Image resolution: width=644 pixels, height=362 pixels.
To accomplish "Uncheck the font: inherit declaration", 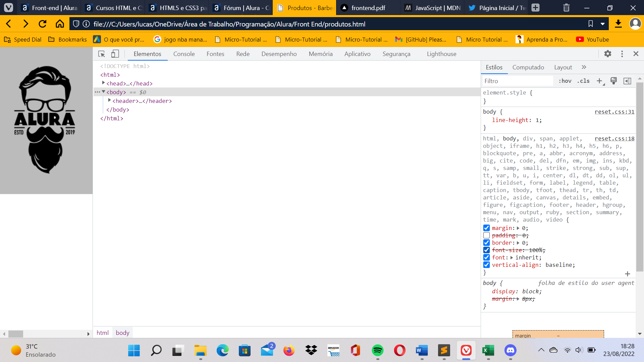I will click(x=486, y=257).
